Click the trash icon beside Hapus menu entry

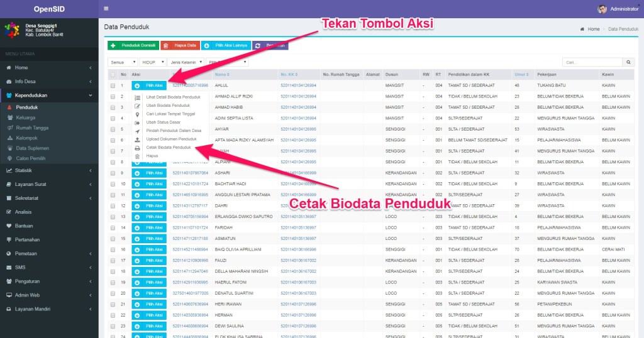tap(138, 156)
